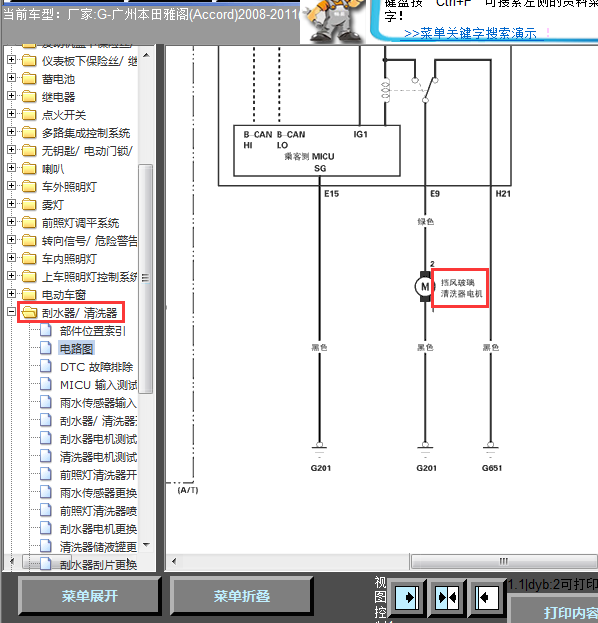Click tree horizontal scroll-left arrow

[12, 561]
